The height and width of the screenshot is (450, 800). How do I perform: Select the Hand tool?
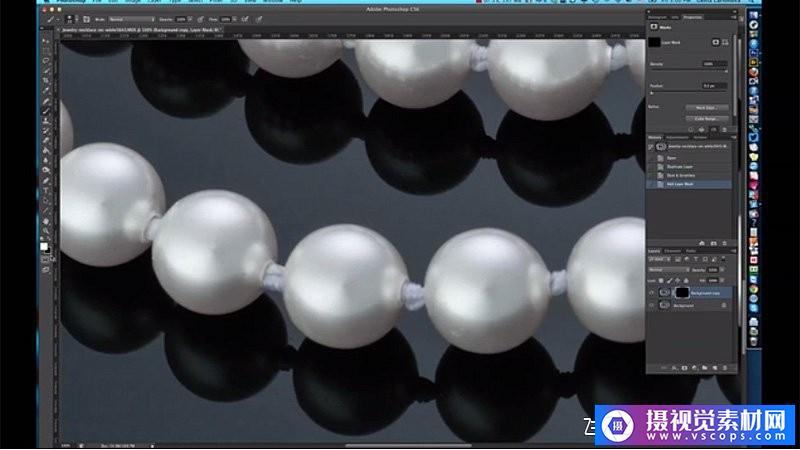click(x=46, y=221)
